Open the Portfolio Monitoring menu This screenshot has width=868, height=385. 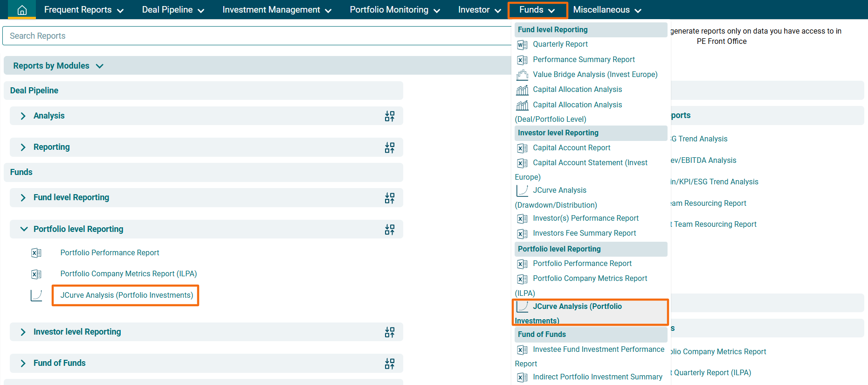[x=394, y=10]
